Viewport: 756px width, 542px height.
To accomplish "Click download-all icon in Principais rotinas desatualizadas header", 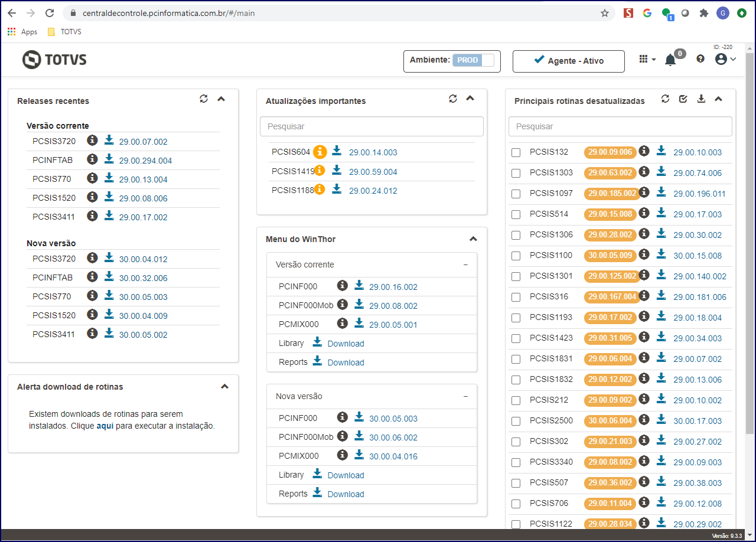I will [701, 99].
